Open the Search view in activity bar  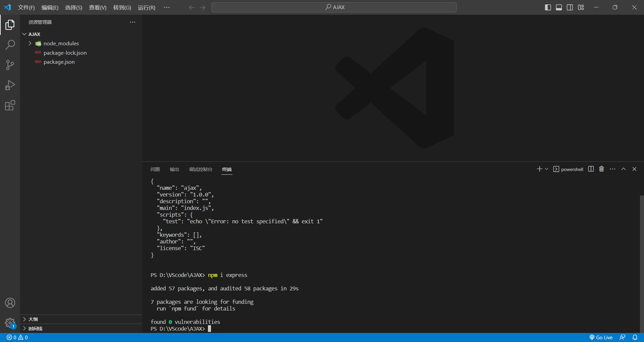(x=10, y=45)
